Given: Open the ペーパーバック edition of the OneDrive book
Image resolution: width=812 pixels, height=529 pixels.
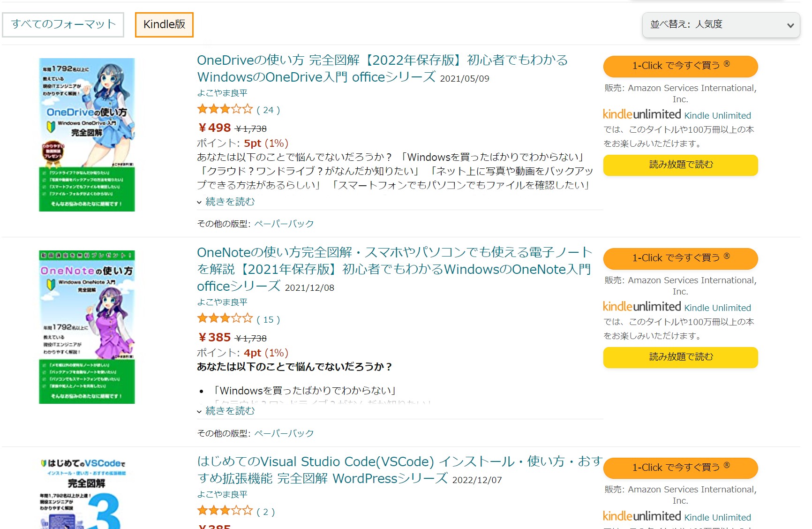Looking at the screenshot, I should click(x=283, y=224).
